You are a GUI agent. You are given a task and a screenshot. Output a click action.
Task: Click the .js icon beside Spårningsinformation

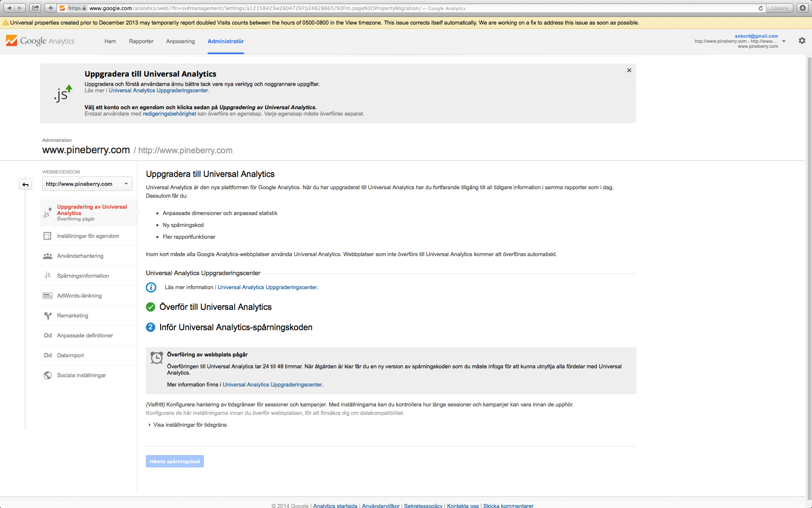coord(47,275)
